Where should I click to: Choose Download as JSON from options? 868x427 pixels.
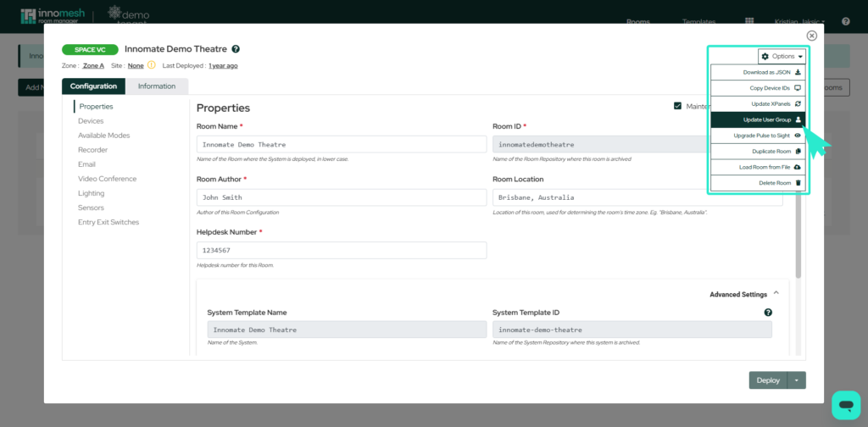click(758, 72)
